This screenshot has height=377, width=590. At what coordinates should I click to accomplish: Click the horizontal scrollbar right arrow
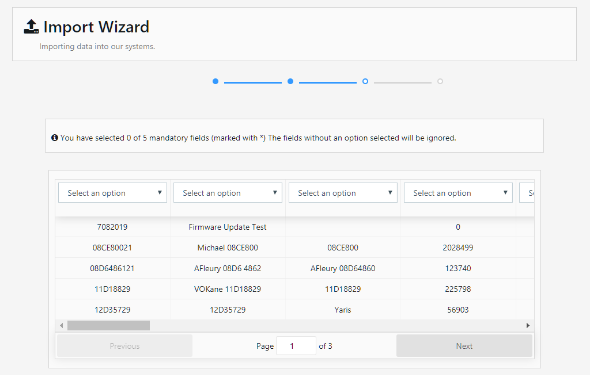[528, 325]
